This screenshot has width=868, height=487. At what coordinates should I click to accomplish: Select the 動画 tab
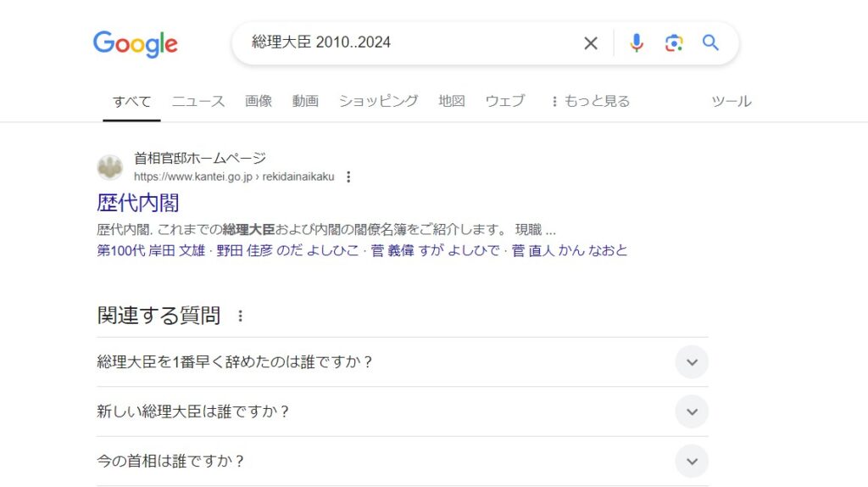click(x=305, y=101)
